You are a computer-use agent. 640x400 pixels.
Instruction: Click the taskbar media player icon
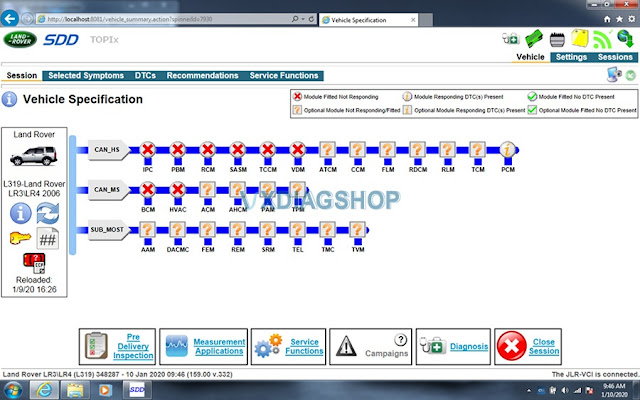[105, 390]
